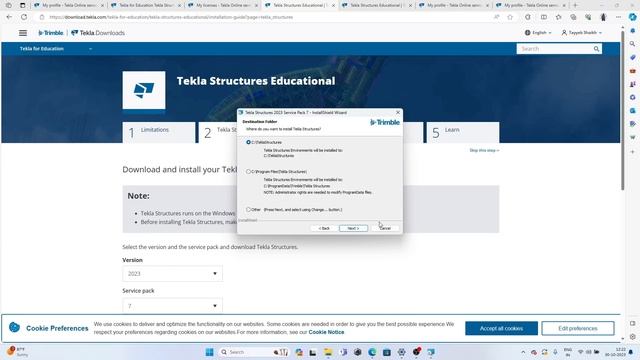640x360 pixels.
Task: Click the Tekla Structures logo tile
Action: click(x=144, y=90)
